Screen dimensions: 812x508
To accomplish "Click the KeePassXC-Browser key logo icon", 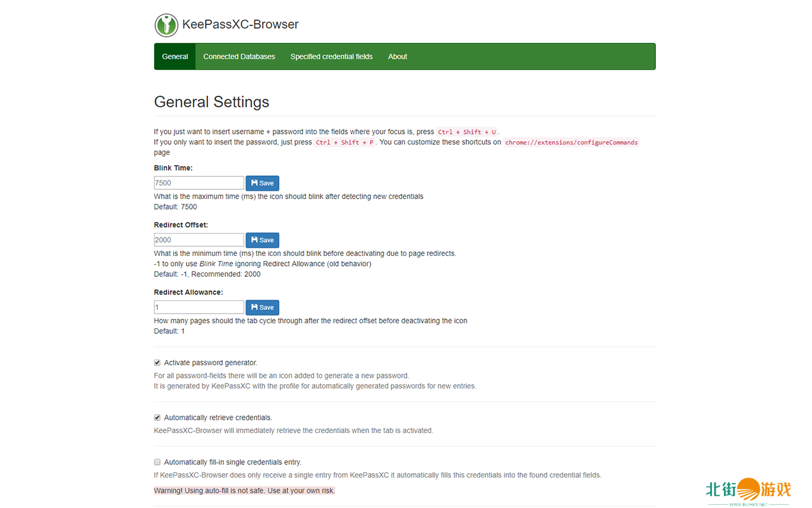I will 166,25.
